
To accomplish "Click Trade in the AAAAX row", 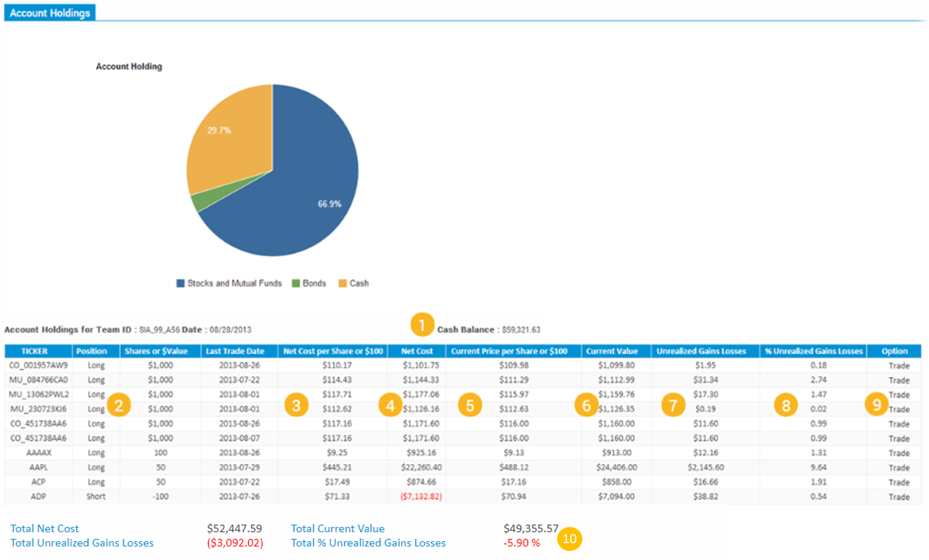I will click(x=899, y=453).
